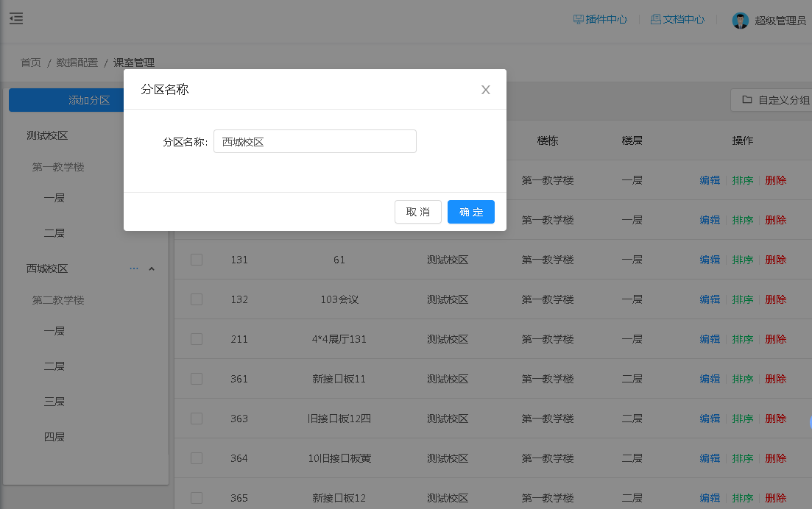Viewport: 812px width, 509px height.
Task: Click 删除 for row 132
Action: coord(776,299)
